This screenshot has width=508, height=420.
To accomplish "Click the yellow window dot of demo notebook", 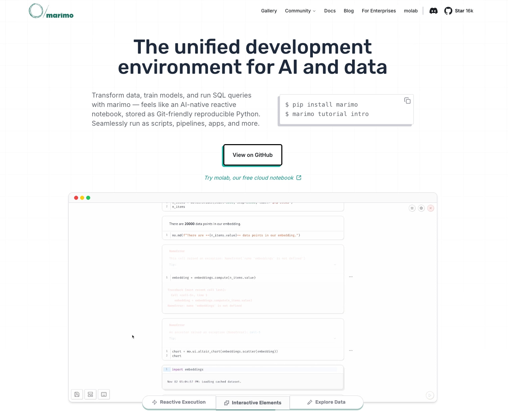I will (x=82, y=198).
